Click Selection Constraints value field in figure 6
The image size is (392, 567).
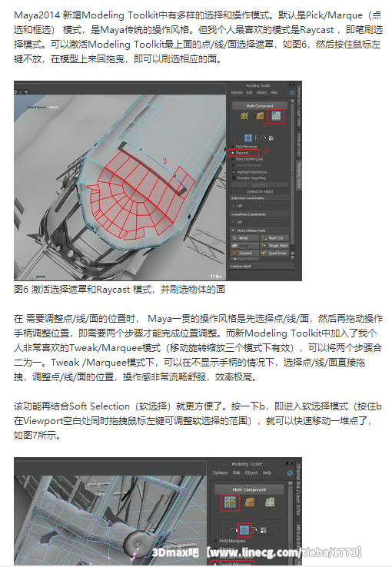click(274, 206)
